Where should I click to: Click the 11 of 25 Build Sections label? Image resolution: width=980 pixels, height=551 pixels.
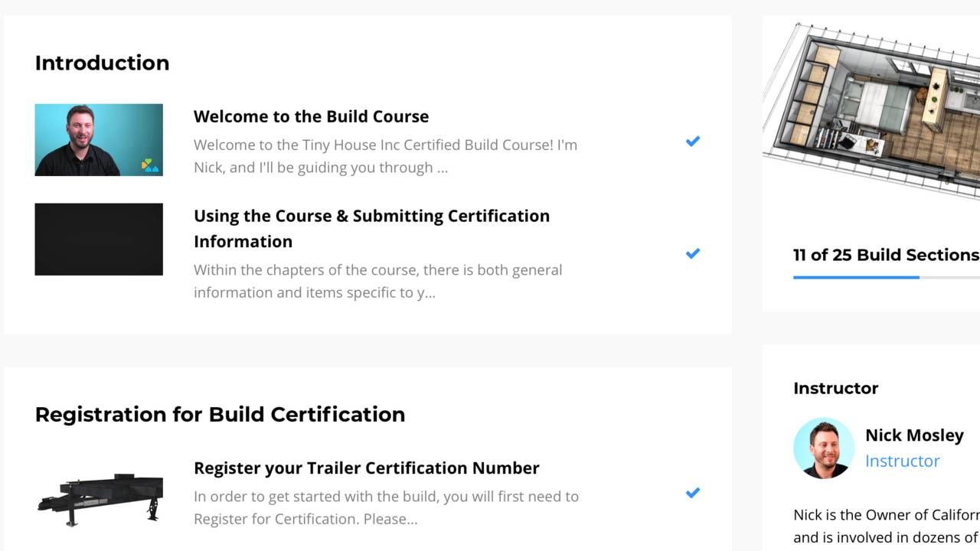tap(886, 255)
